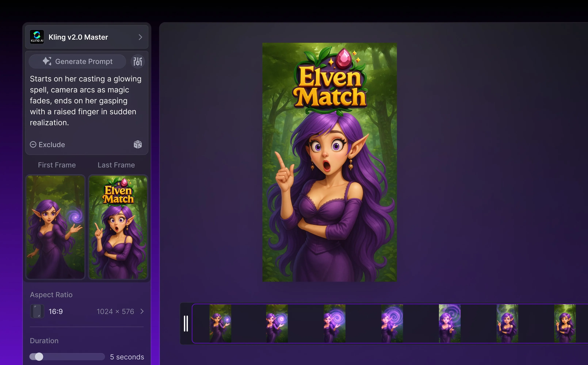Viewport: 588px width, 365px height.
Task: Click the Kling AI model logo icon
Action: [x=37, y=37]
